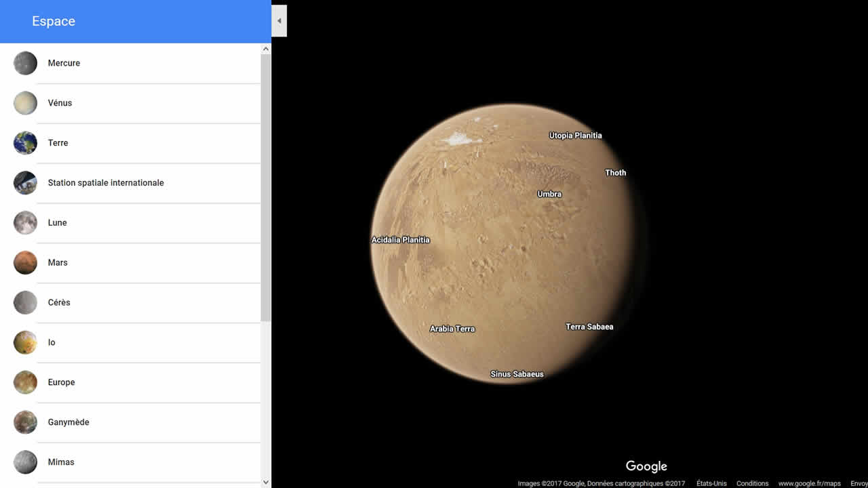Click the Terre globe thumbnail icon
This screenshot has width=868, height=488.
[x=25, y=143]
